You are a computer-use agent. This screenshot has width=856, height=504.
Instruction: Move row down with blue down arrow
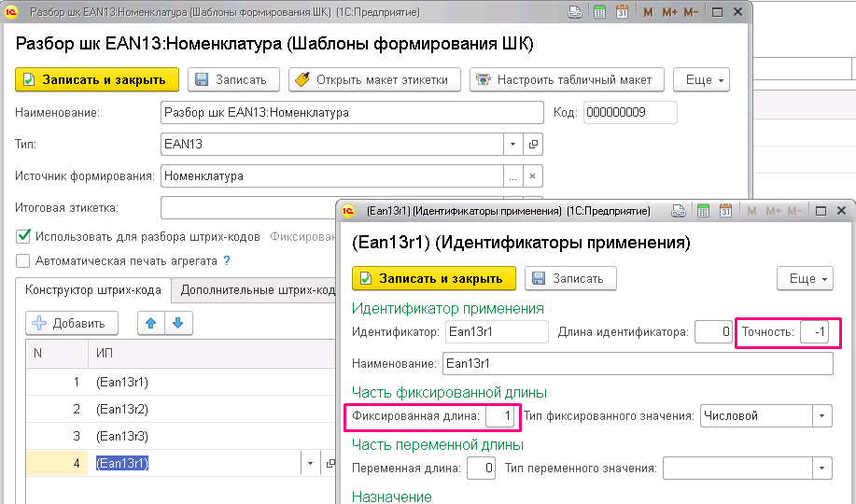pos(178,323)
